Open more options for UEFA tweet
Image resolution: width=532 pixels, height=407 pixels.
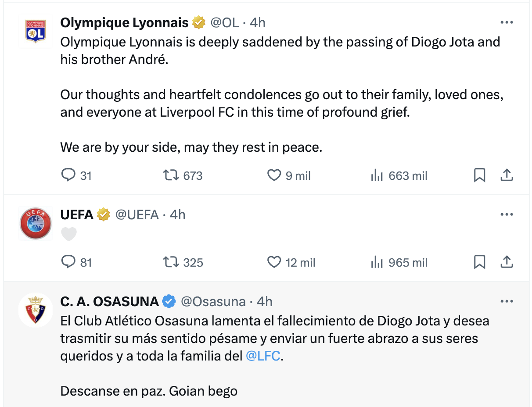point(507,214)
